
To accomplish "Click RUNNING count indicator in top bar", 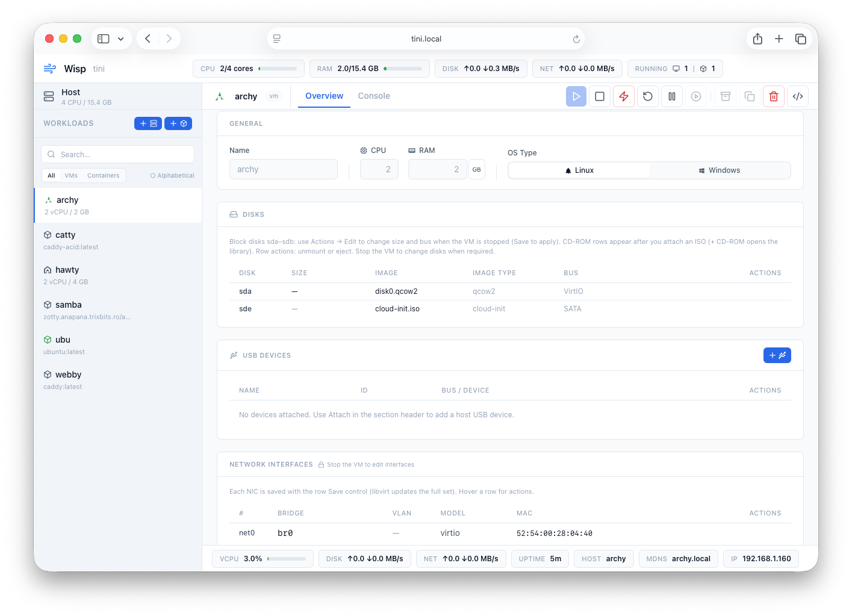I will [x=675, y=69].
